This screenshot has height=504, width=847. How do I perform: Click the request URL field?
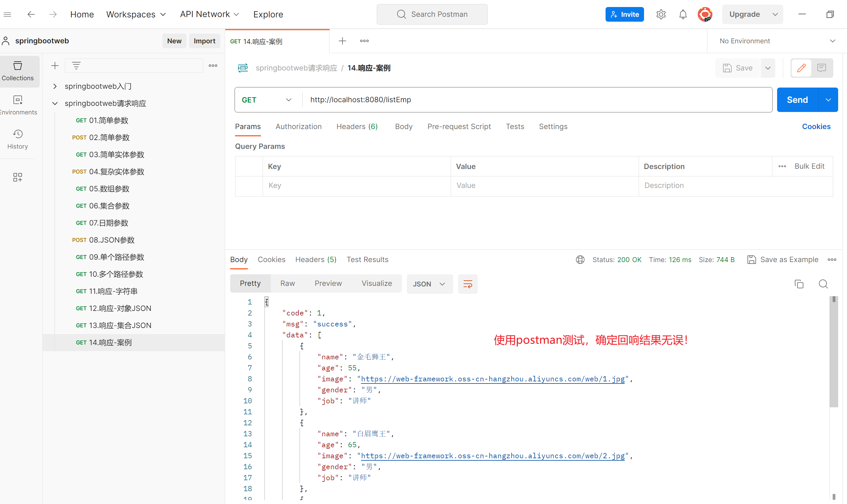[x=537, y=100]
